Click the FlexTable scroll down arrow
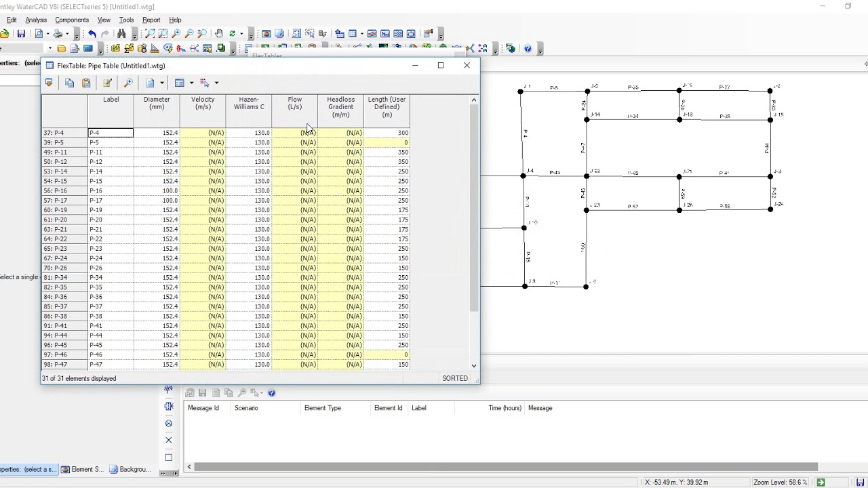Screen dimensions: 868x488 (474, 365)
